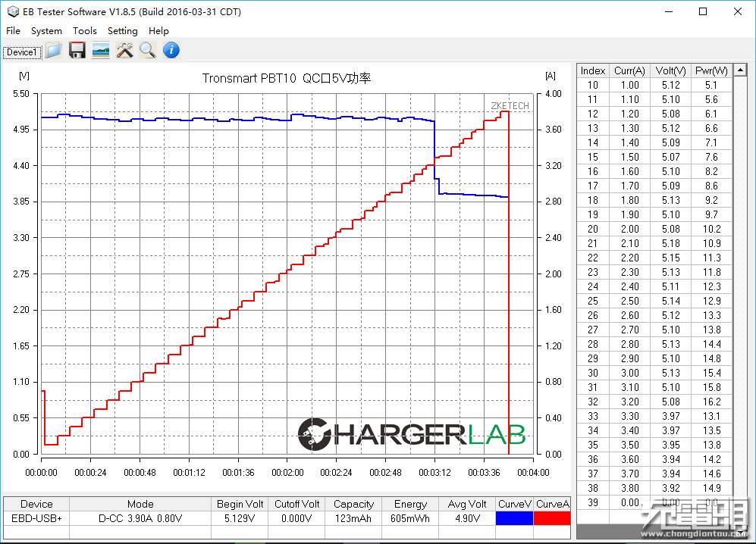Open file with the folder toolbar icon
Image resolution: width=756 pixels, height=544 pixels.
click(54, 50)
